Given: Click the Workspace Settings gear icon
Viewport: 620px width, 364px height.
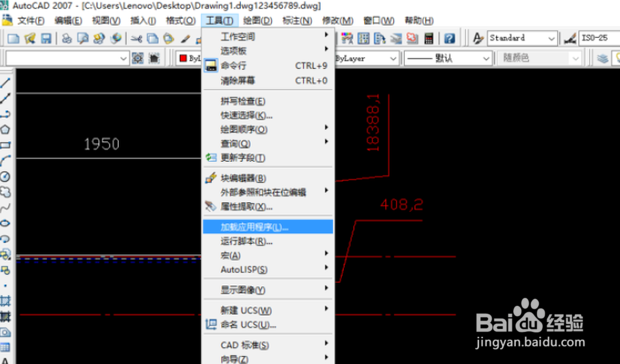Looking at the screenshot, I should pyautogui.click(x=138, y=58).
